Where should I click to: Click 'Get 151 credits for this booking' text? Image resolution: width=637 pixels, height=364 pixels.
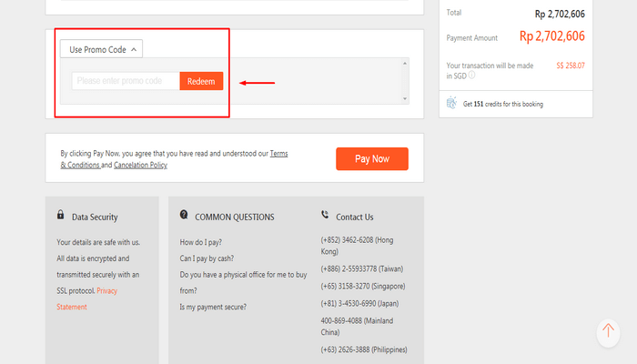503,104
